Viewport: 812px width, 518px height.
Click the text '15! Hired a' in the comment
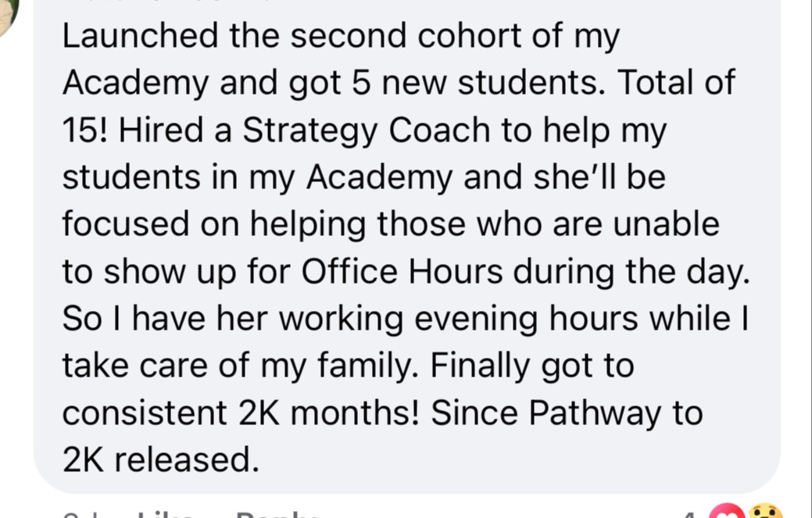[x=147, y=130]
